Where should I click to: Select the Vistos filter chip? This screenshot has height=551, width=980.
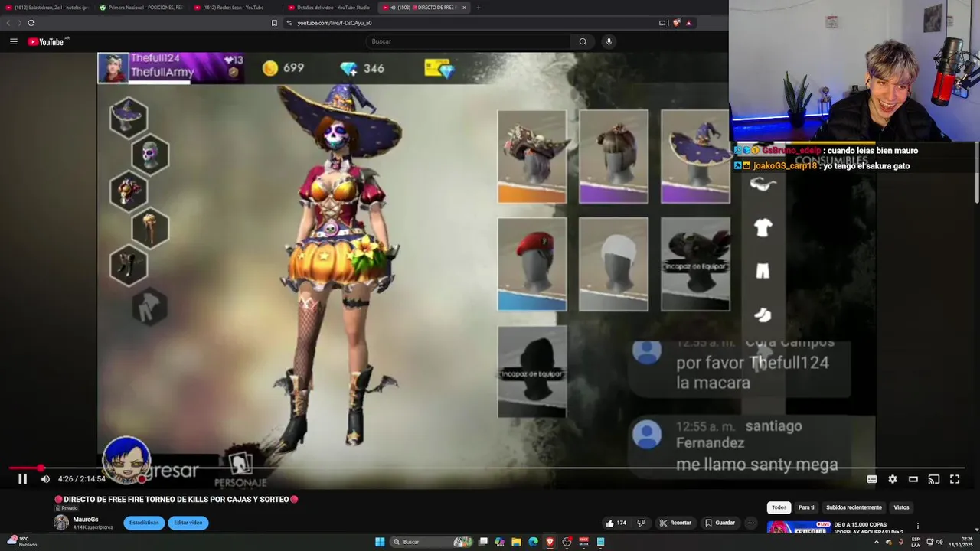[x=901, y=507]
